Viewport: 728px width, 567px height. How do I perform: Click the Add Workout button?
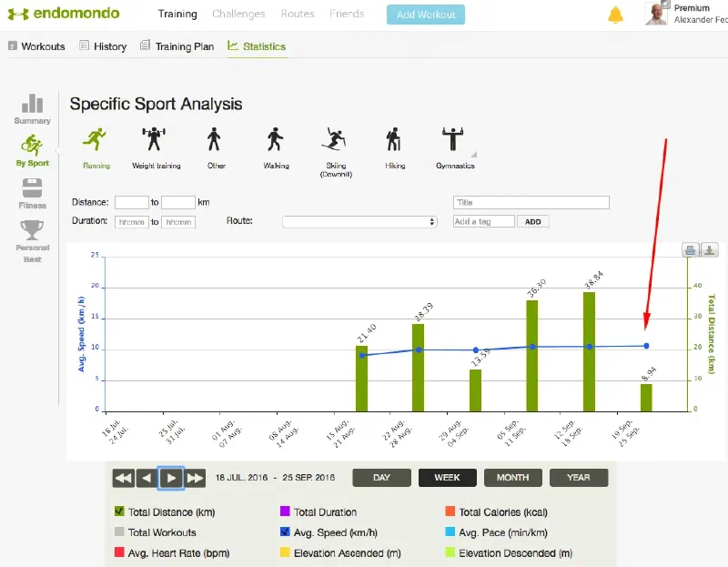click(425, 15)
